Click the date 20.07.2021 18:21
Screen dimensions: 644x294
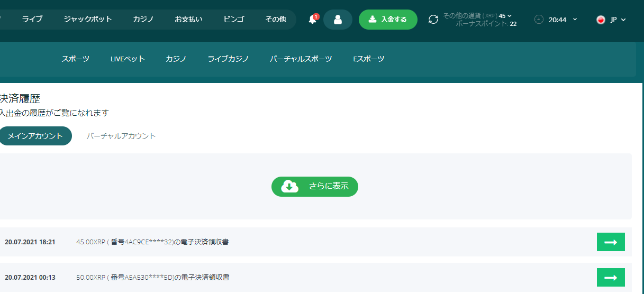click(x=30, y=242)
